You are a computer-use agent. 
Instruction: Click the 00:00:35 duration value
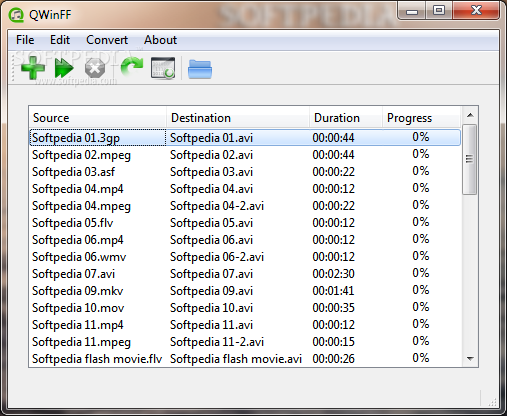click(x=333, y=308)
